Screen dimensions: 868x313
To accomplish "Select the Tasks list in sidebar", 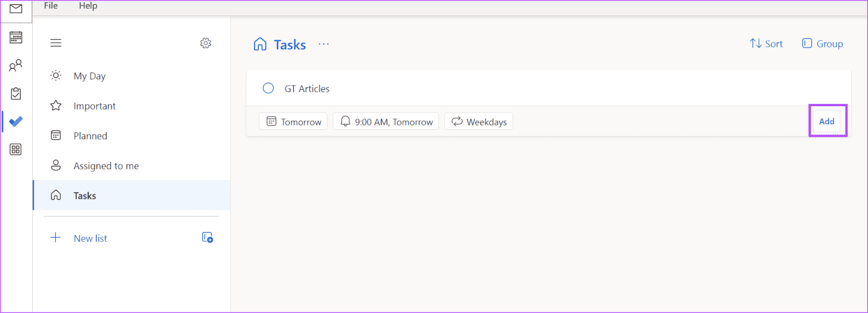I will click(131, 195).
